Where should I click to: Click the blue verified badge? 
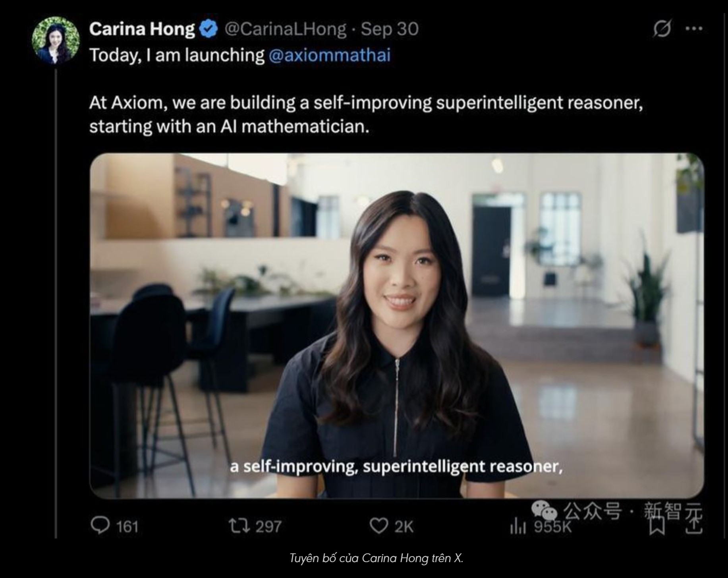(209, 29)
